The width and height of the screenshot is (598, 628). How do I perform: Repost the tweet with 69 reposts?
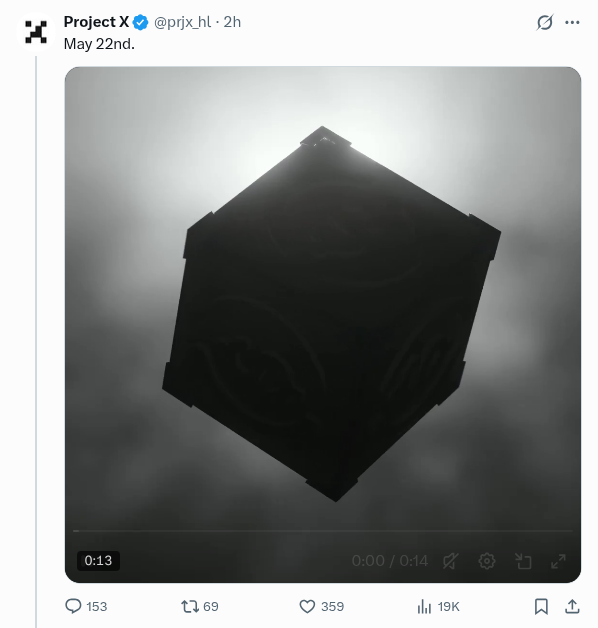coord(199,606)
